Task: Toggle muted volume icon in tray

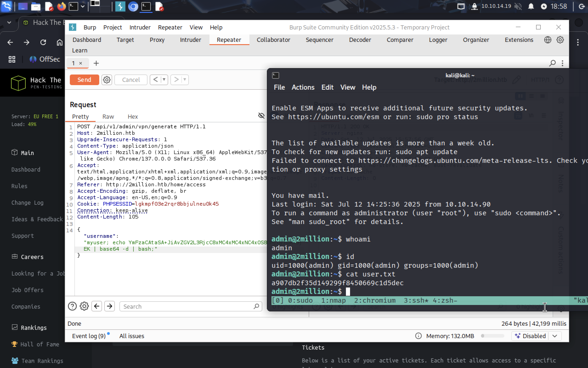Action: click(x=518, y=6)
